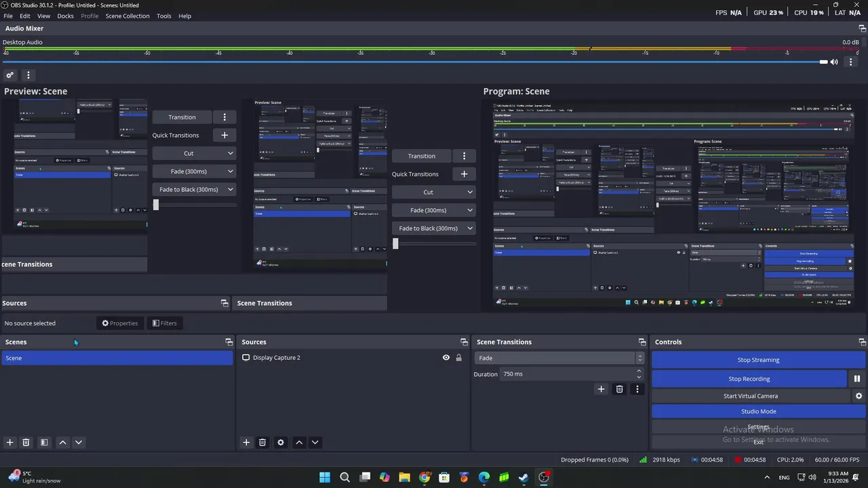Screen dimensions: 868x488
Task: Unlock Display Capture 2 with lock icon
Action: pos(458,358)
